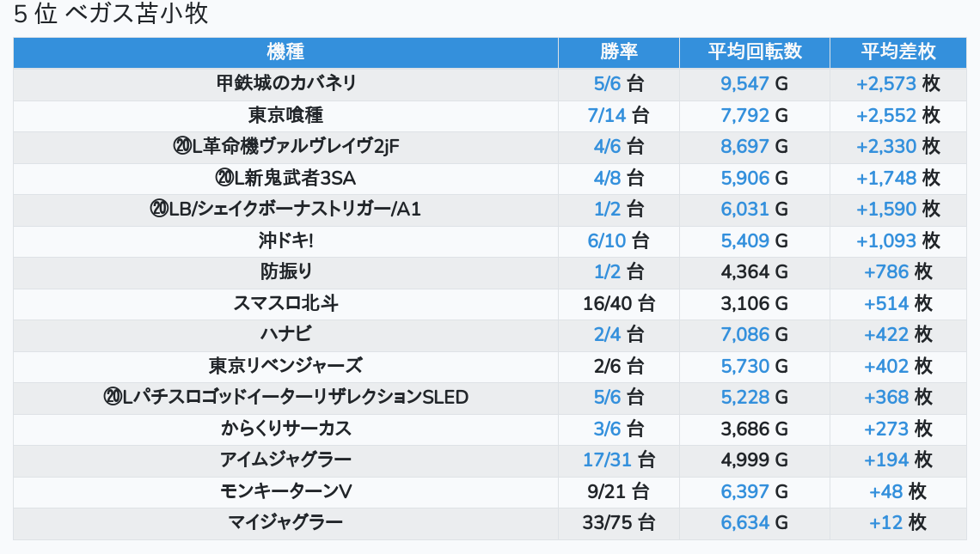Click the 8,697 spins value for ヴァルヴレイヴ
The height and width of the screenshot is (554, 980).
coord(744,147)
